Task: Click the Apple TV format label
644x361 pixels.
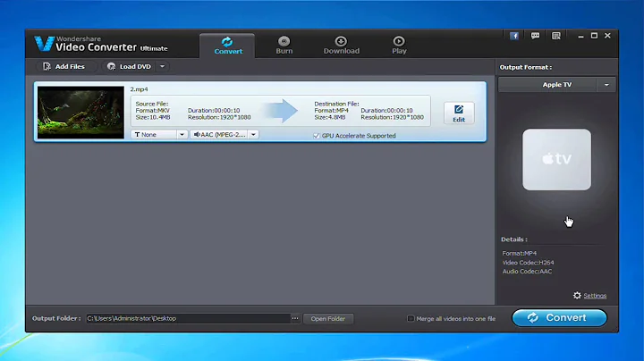Action: click(x=556, y=85)
